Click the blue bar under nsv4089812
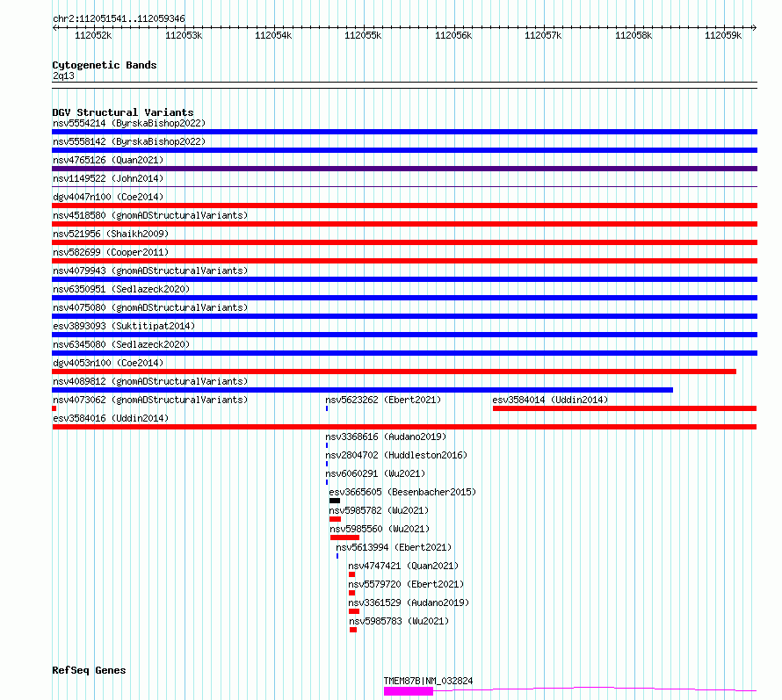Viewport: 782px width, 700px height. click(363, 390)
